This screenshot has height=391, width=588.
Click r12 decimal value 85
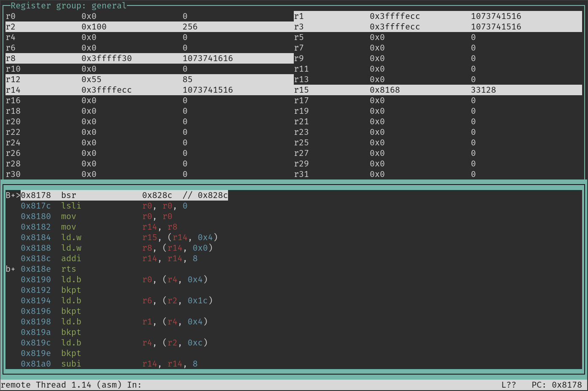188,79
